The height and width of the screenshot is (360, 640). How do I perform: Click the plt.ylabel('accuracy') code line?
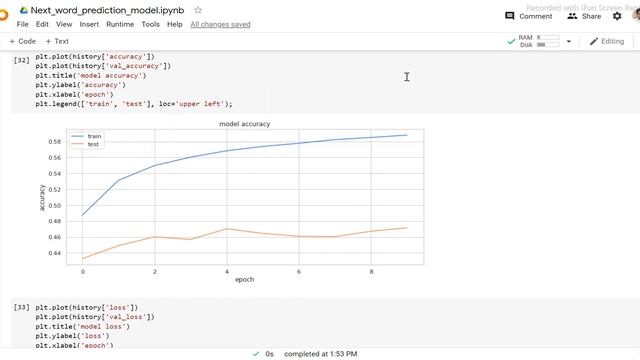pos(80,85)
